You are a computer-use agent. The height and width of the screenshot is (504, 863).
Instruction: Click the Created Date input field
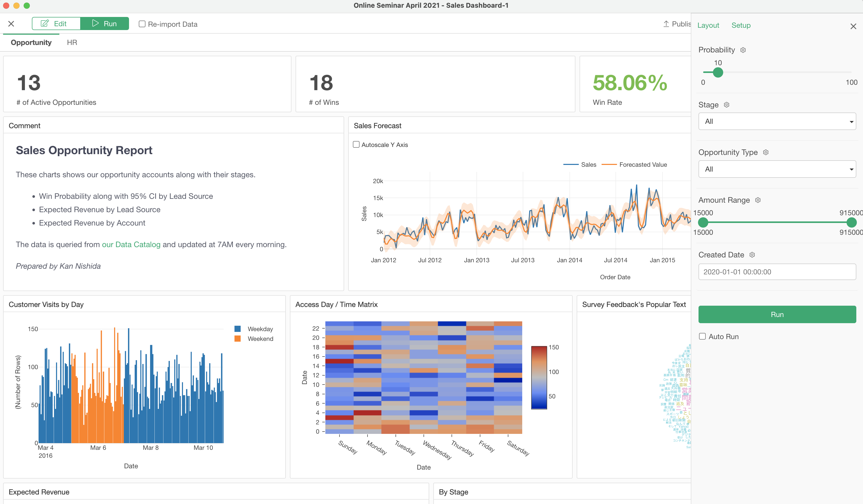click(x=777, y=272)
